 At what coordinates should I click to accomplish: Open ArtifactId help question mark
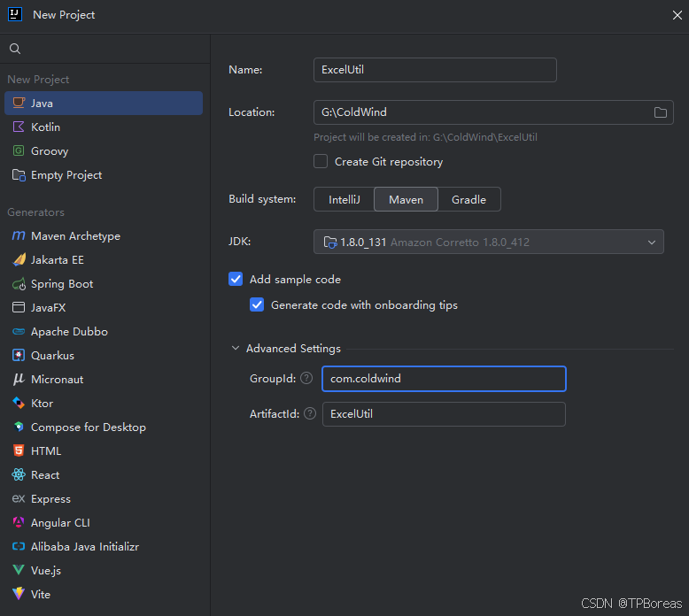click(x=310, y=413)
